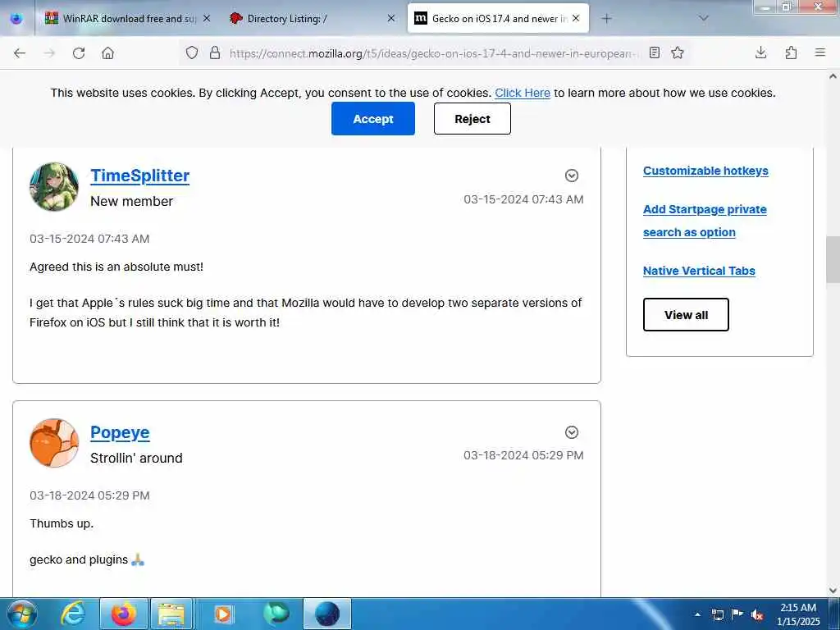Image resolution: width=840 pixels, height=630 pixels.
Task: Show hidden system tray icons
Action: coord(697,614)
